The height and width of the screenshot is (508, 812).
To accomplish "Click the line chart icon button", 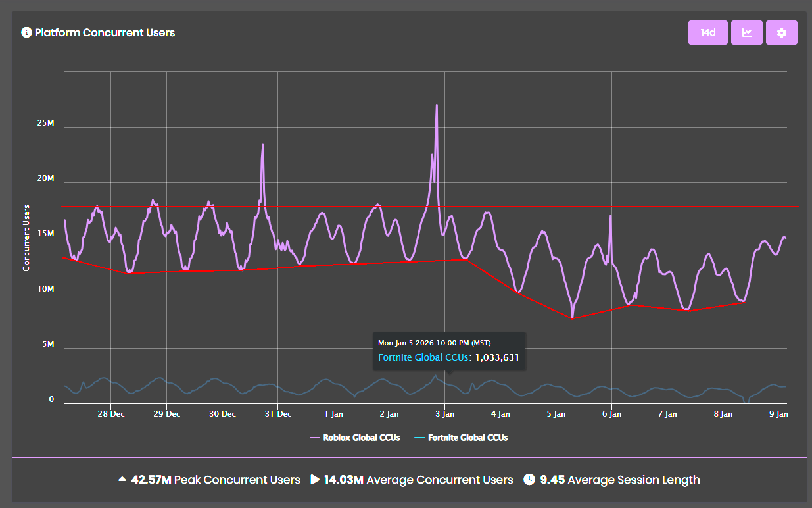I will (x=747, y=32).
